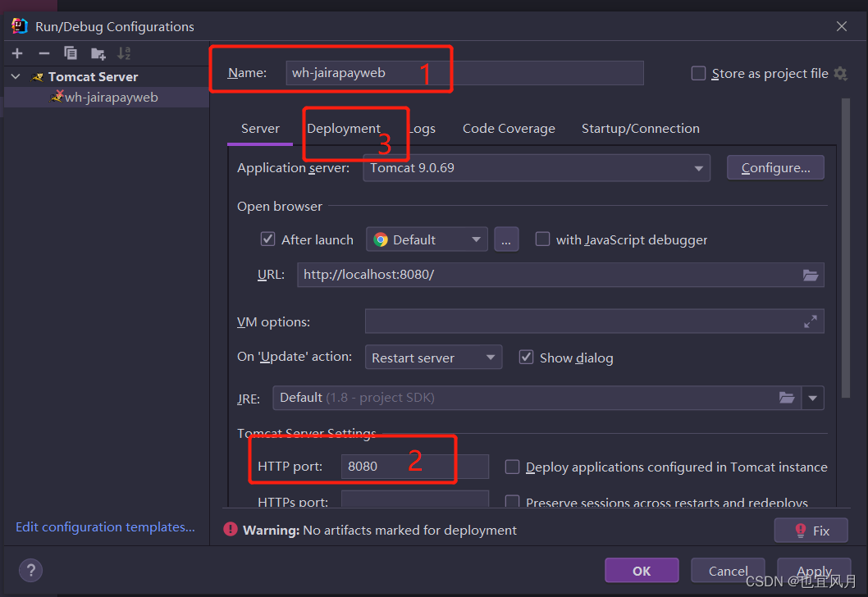
Task: Click red warning icon near deployment message
Action: pyautogui.click(x=231, y=530)
